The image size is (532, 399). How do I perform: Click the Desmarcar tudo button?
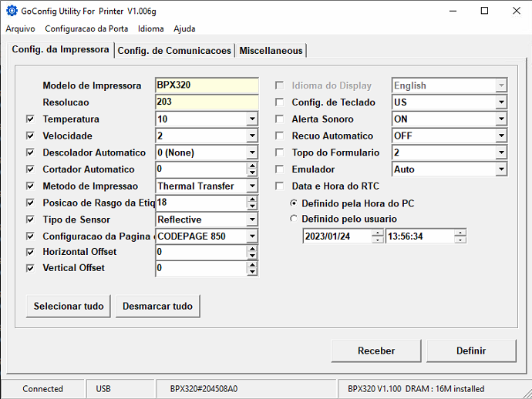[158, 306]
